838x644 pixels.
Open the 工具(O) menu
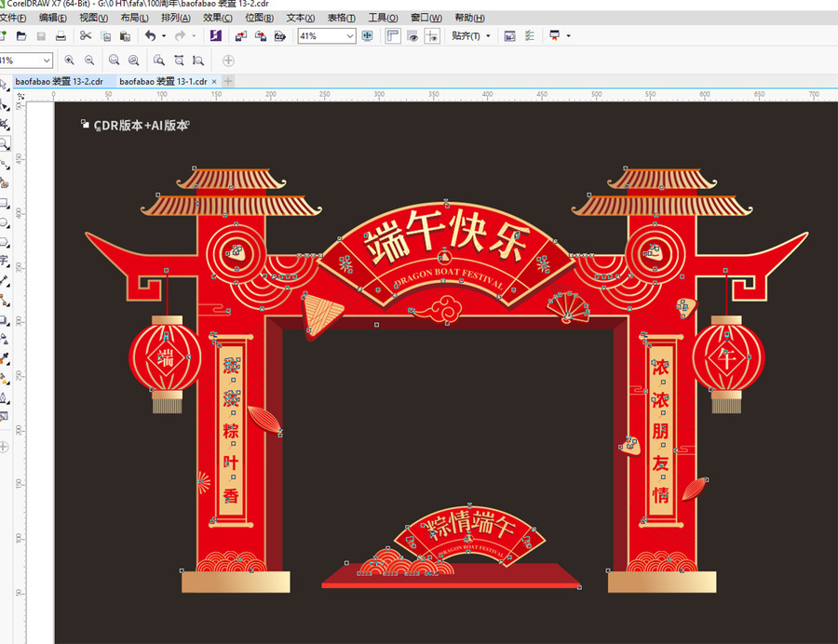pos(384,18)
